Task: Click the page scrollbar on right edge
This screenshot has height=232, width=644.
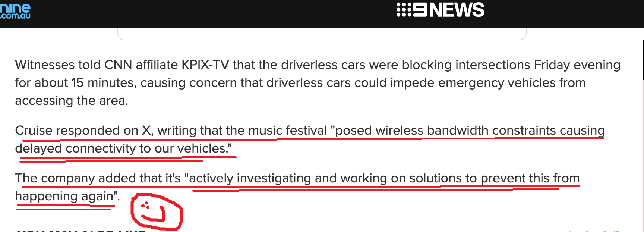Action: (x=643, y=60)
